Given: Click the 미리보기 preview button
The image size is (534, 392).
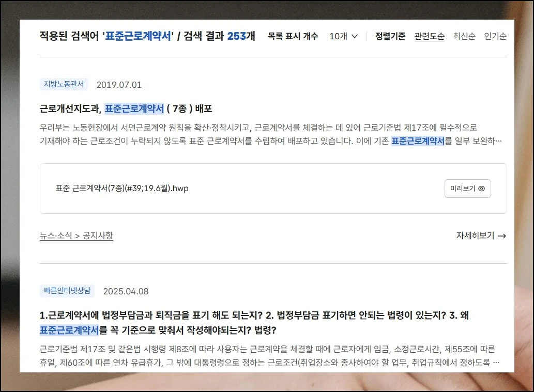Looking at the screenshot, I should pyautogui.click(x=467, y=189).
